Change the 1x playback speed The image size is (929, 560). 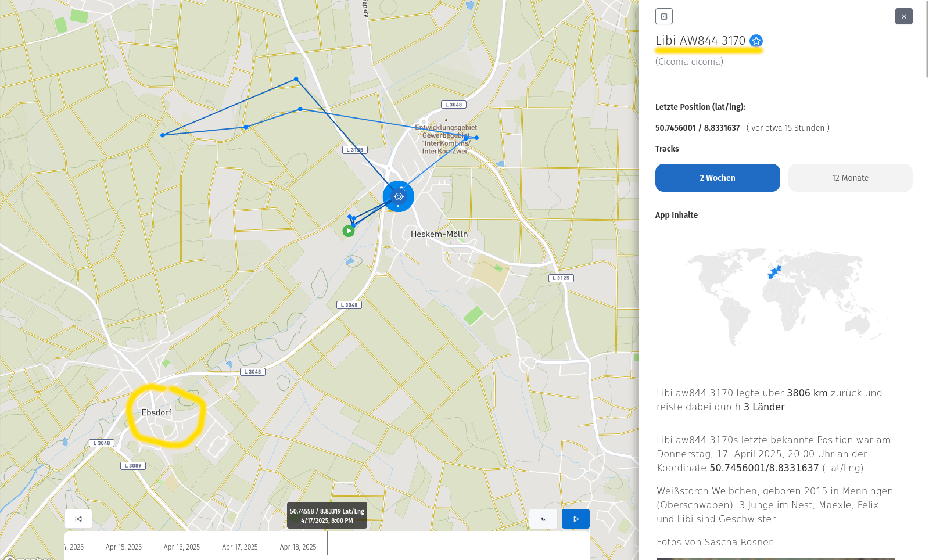[x=543, y=519]
